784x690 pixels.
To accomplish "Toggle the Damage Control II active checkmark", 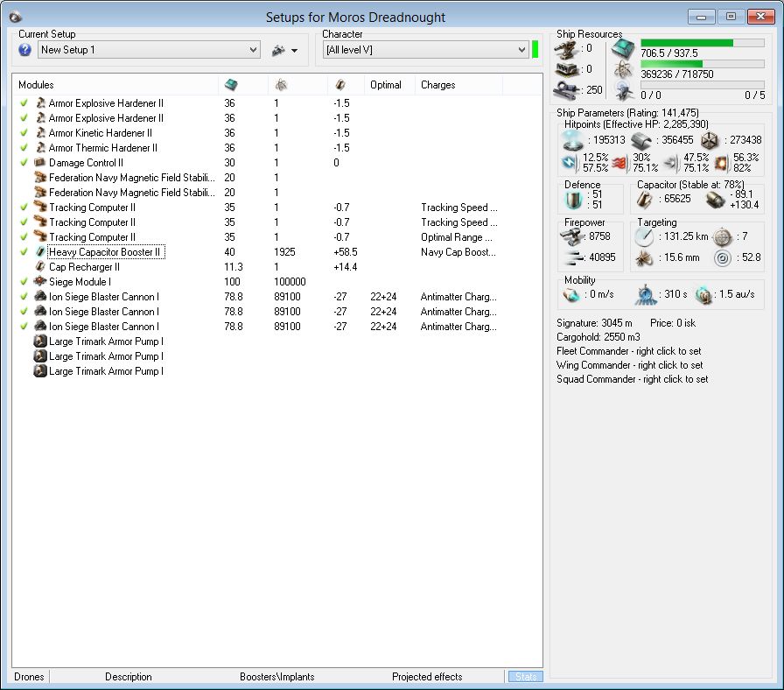I will click(x=24, y=163).
